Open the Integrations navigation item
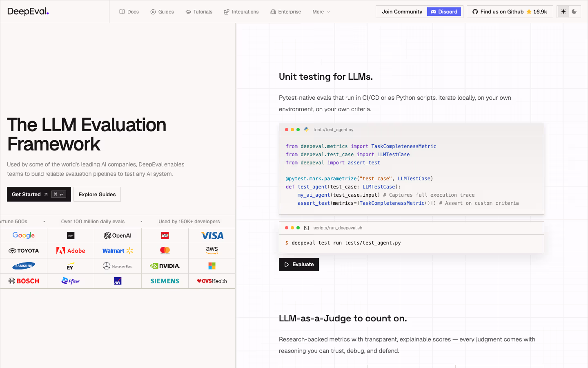This screenshot has width=588, height=368. pyautogui.click(x=241, y=12)
